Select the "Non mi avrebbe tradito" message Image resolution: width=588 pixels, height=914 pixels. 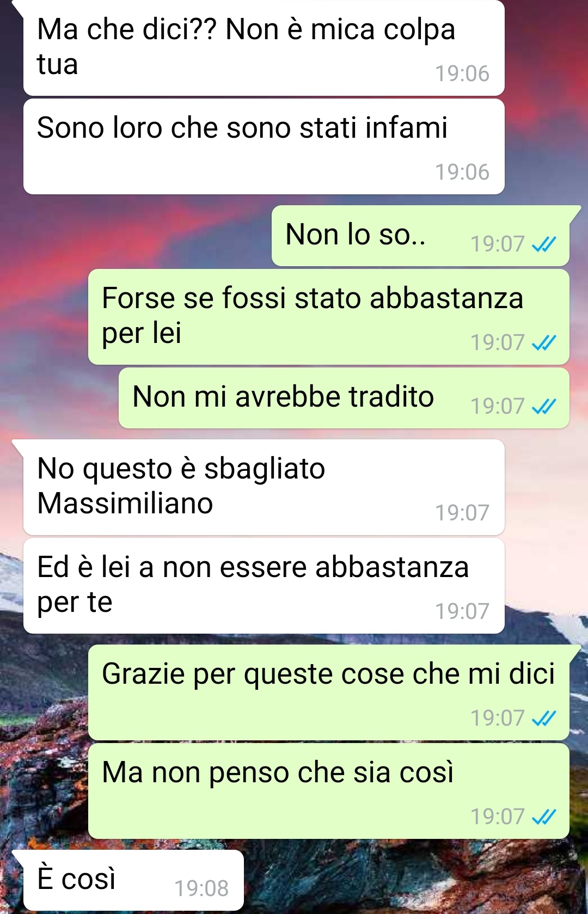[344, 398]
